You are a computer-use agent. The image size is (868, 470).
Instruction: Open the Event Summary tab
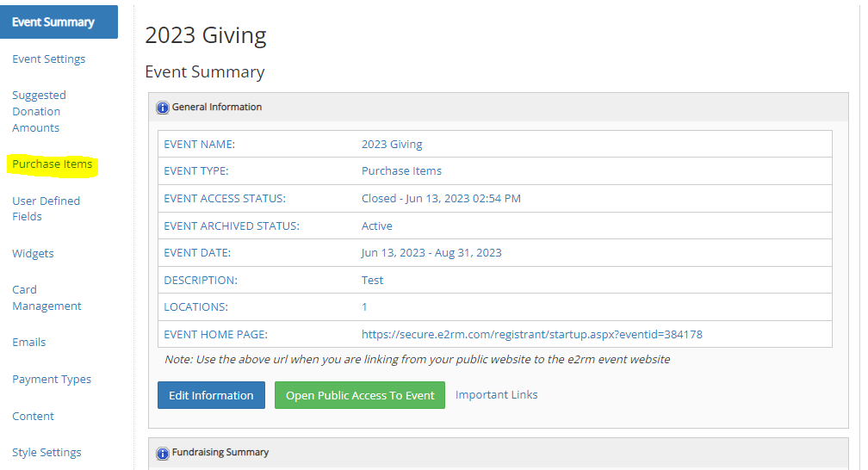tap(59, 22)
